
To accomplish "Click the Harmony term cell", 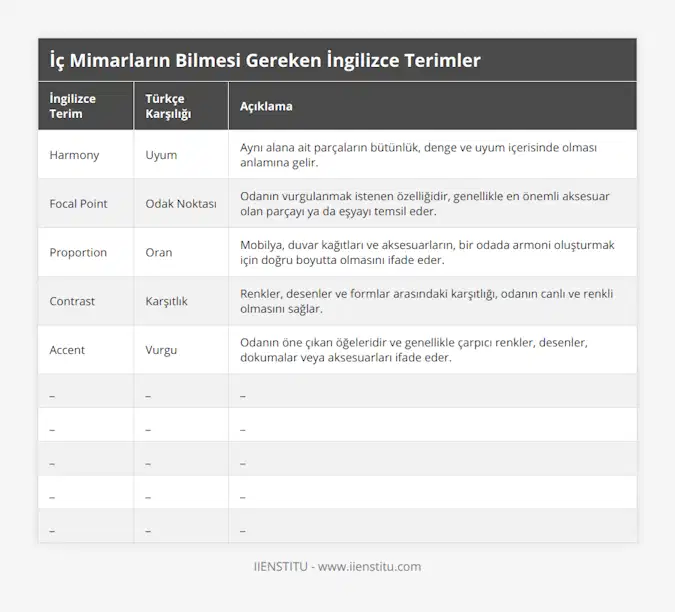I will [x=73, y=155].
